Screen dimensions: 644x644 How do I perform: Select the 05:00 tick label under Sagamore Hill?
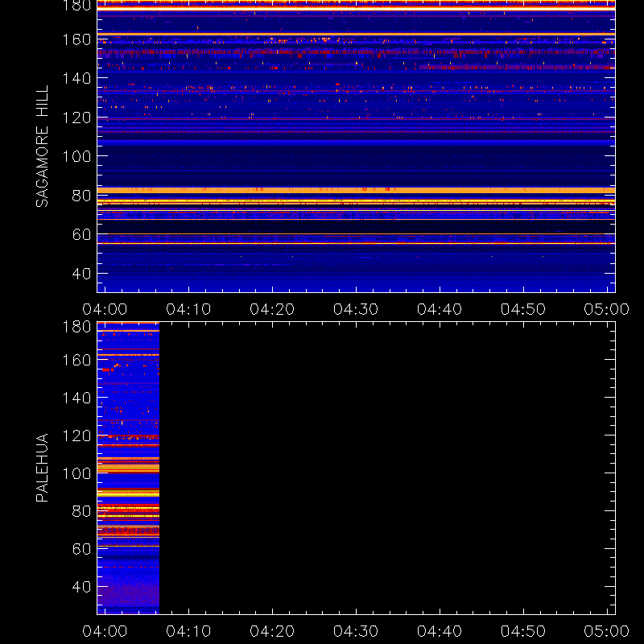[607, 309]
